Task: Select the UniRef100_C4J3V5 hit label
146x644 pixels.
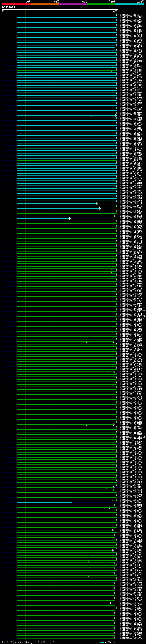Action: coord(131,27)
